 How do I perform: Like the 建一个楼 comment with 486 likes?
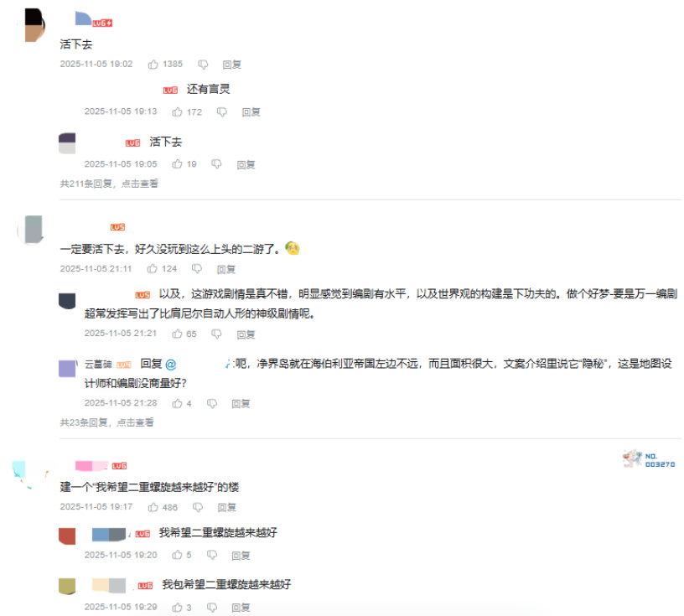[x=153, y=507]
